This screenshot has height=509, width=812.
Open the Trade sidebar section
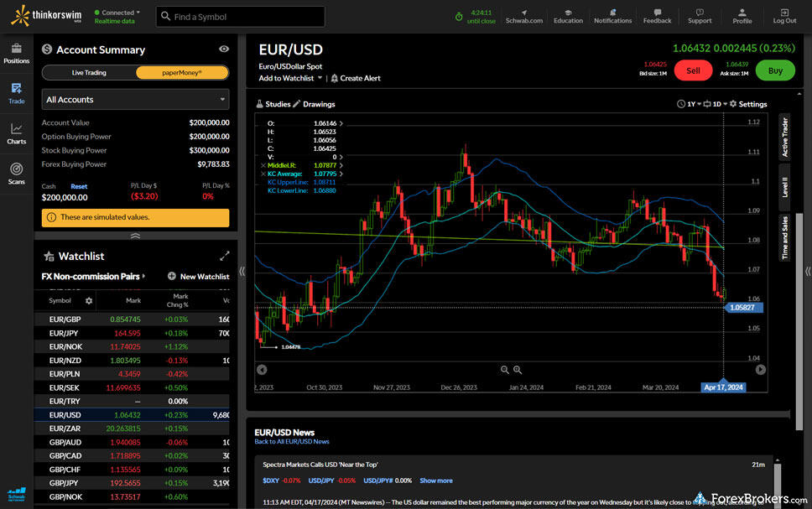[x=16, y=94]
